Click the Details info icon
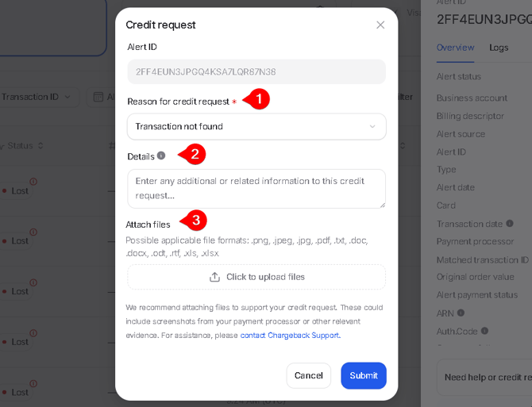 tap(161, 156)
